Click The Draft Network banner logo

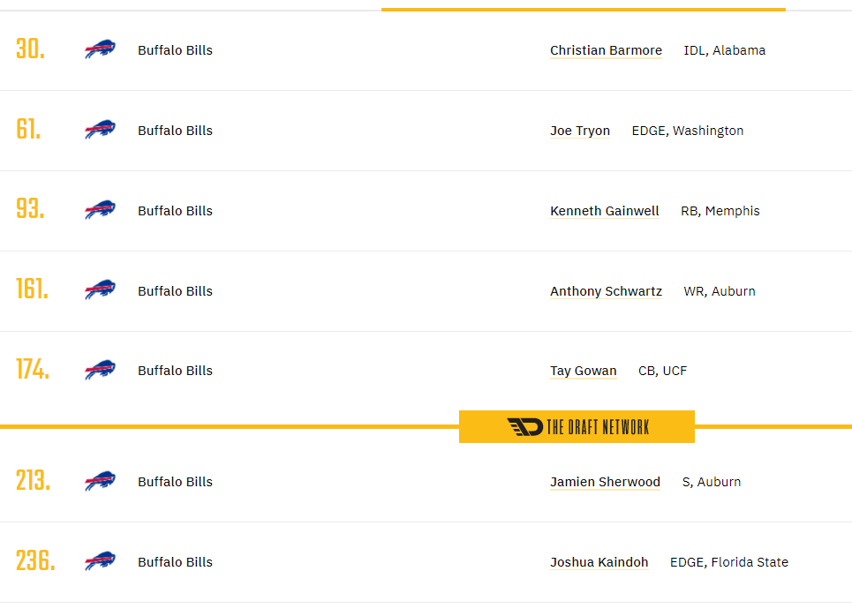(577, 427)
